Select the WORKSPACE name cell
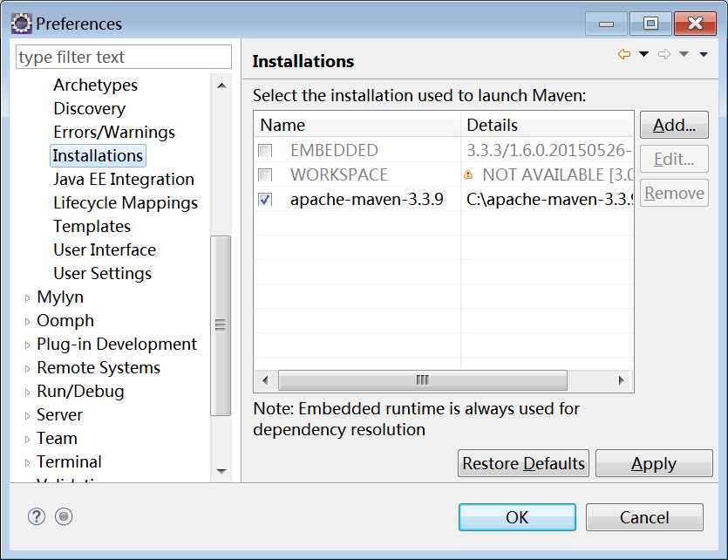 [x=339, y=175]
